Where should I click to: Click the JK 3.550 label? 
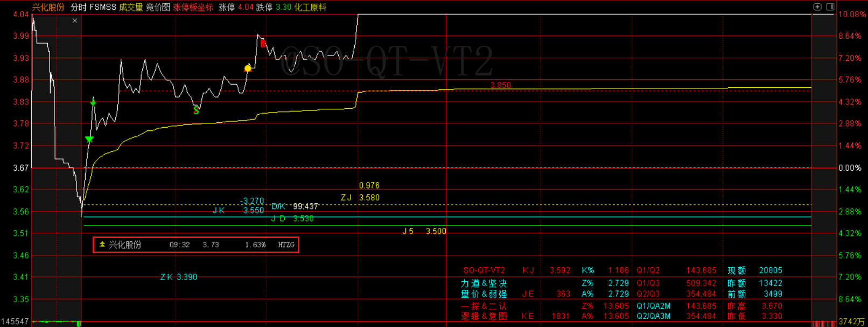238,210
